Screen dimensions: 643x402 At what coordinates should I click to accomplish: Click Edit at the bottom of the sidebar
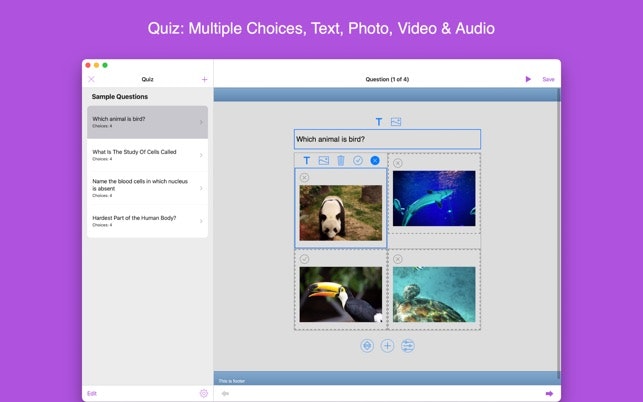pos(92,393)
